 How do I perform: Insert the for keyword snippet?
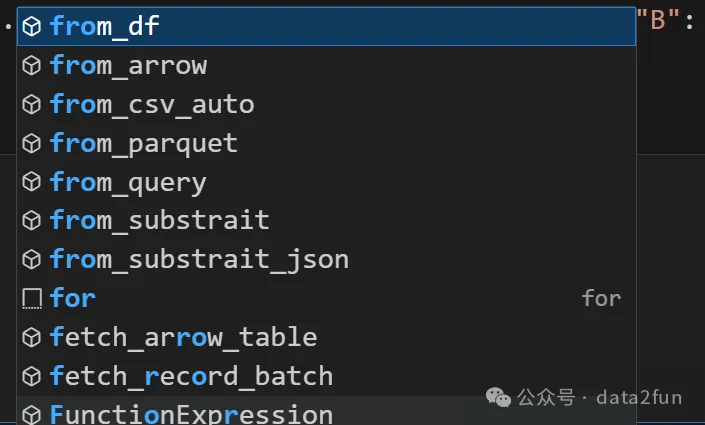[72, 298]
